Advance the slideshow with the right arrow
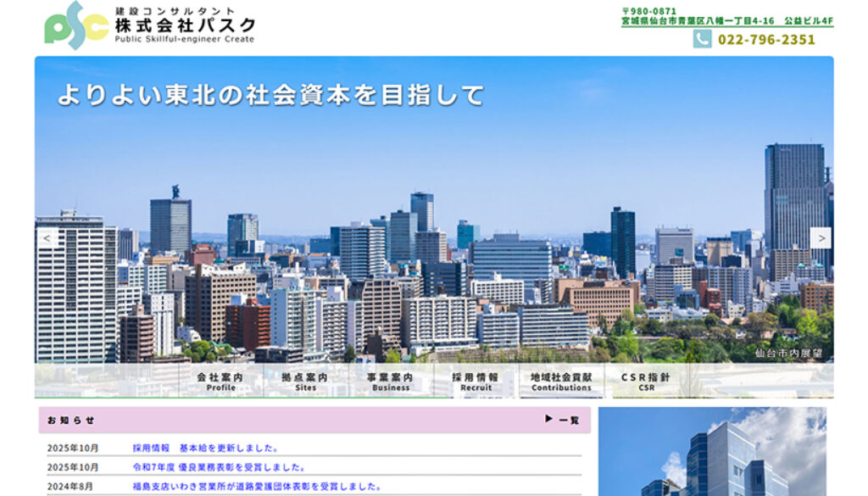Viewport: 868px width, 496px height. (820, 239)
